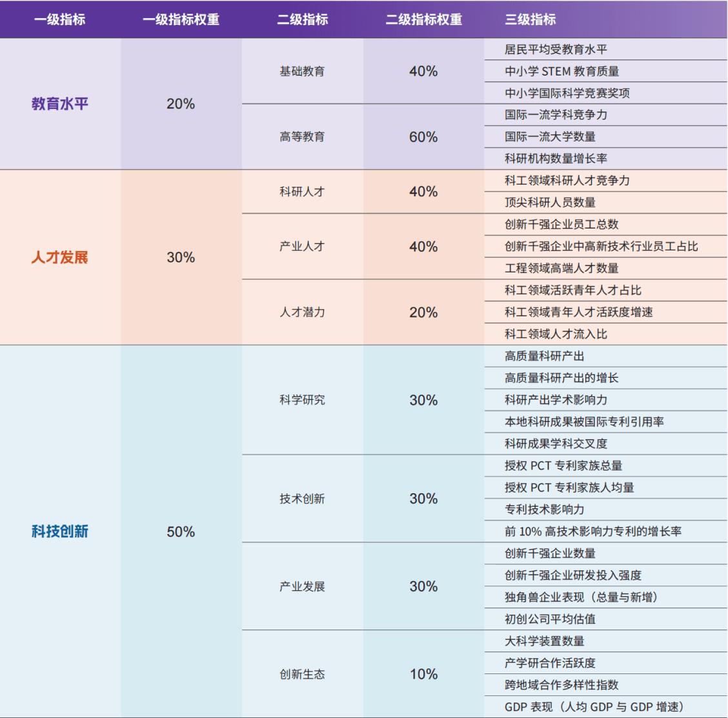
Task: Select the 工程领域高端人才数量 row
Action: pyautogui.click(x=561, y=269)
